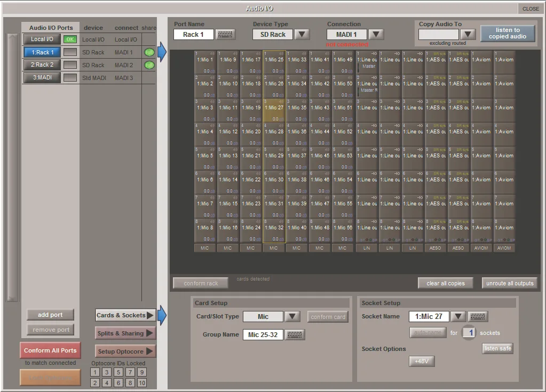The width and height of the screenshot is (546, 392).
Task: Toggle the +48V phantom power button
Action: [422, 362]
